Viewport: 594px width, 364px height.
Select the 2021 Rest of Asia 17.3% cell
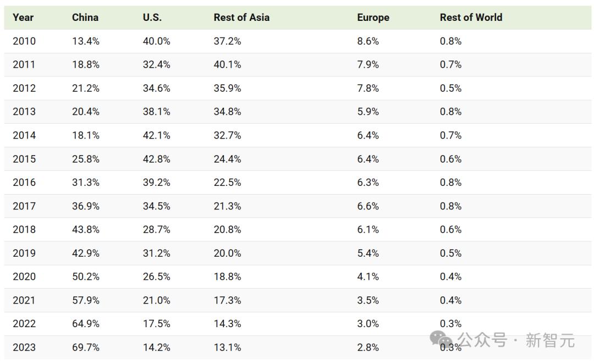point(227,300)
